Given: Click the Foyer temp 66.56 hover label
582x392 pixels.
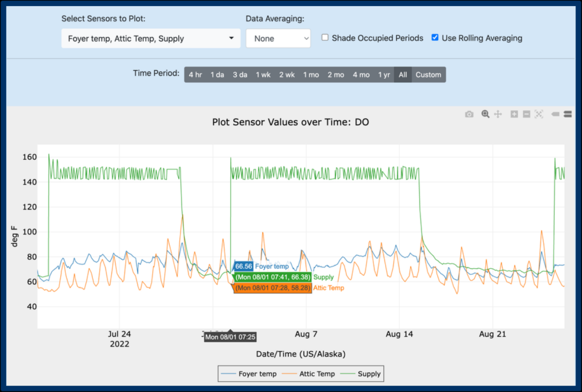Looking at the screenshot, I should (x=243, y=266).
